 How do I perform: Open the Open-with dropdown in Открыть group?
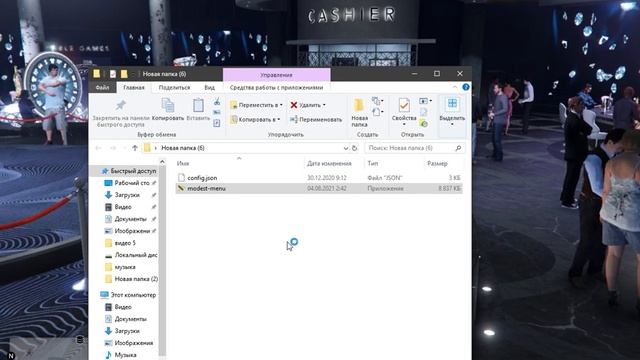(x=425, y=101)
